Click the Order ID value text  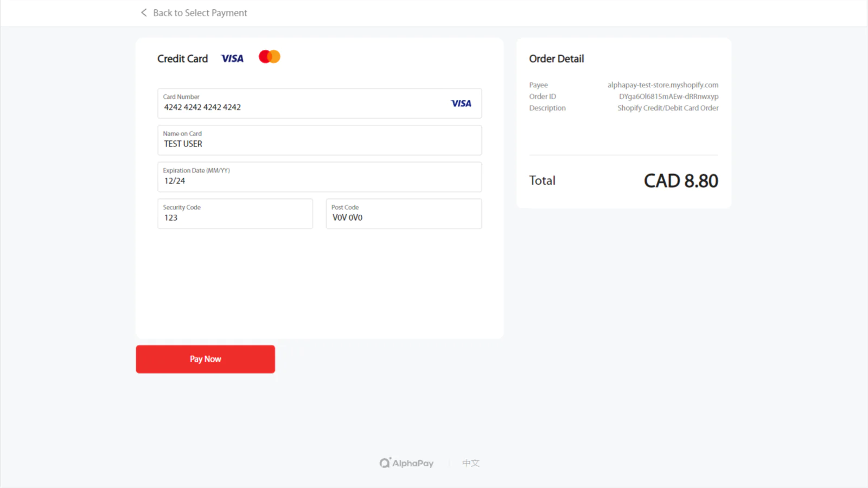[669, 97]
